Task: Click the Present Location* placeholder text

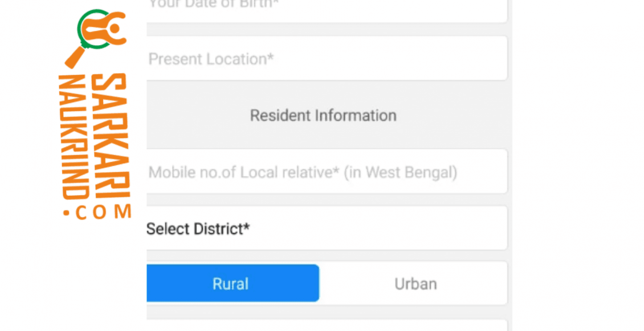Action: click(x=211, y=59)
